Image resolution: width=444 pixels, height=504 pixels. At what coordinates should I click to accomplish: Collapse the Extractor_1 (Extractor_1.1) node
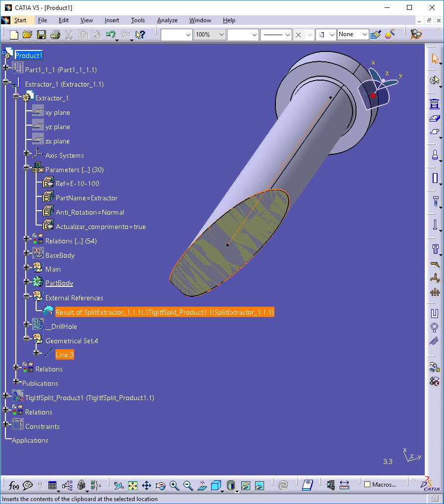pos(5,82)
